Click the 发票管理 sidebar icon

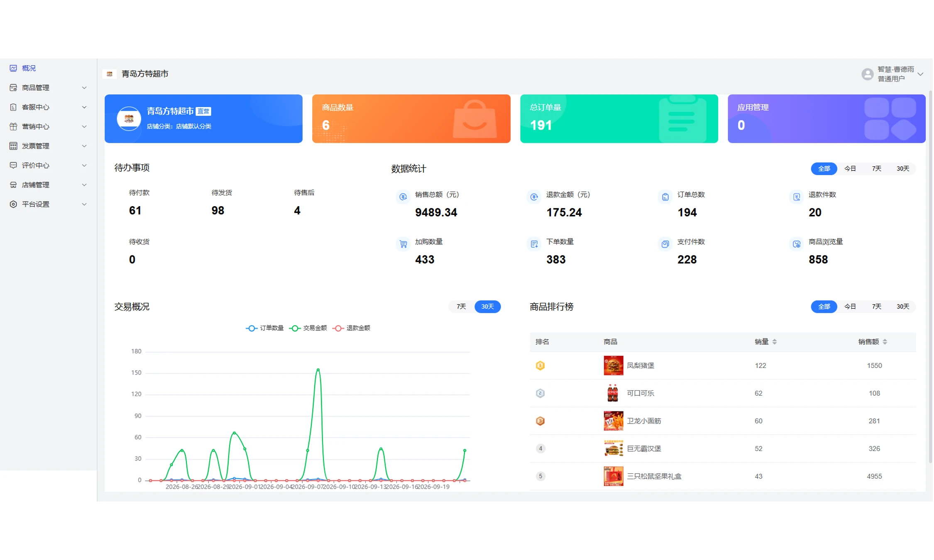pos(13,146)
